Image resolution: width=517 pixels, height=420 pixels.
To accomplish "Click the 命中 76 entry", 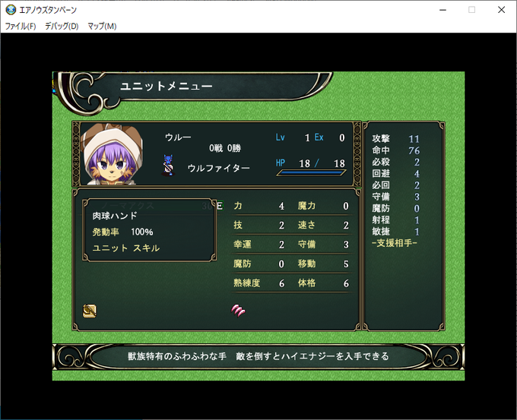I will coord(395,150).
